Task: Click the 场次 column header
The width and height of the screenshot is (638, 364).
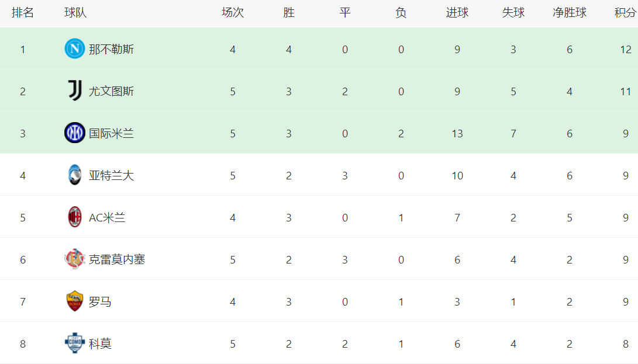Action: pyautogui.click(x=233, y=13)
